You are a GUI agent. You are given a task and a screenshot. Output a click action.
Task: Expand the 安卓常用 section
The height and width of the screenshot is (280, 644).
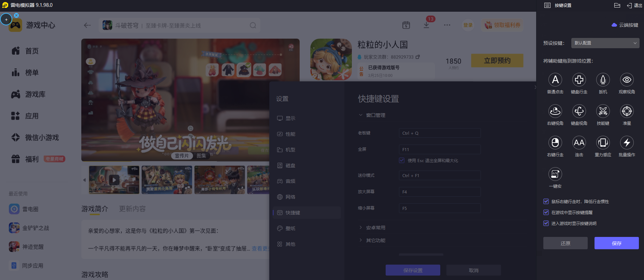(x=375, y=228)
